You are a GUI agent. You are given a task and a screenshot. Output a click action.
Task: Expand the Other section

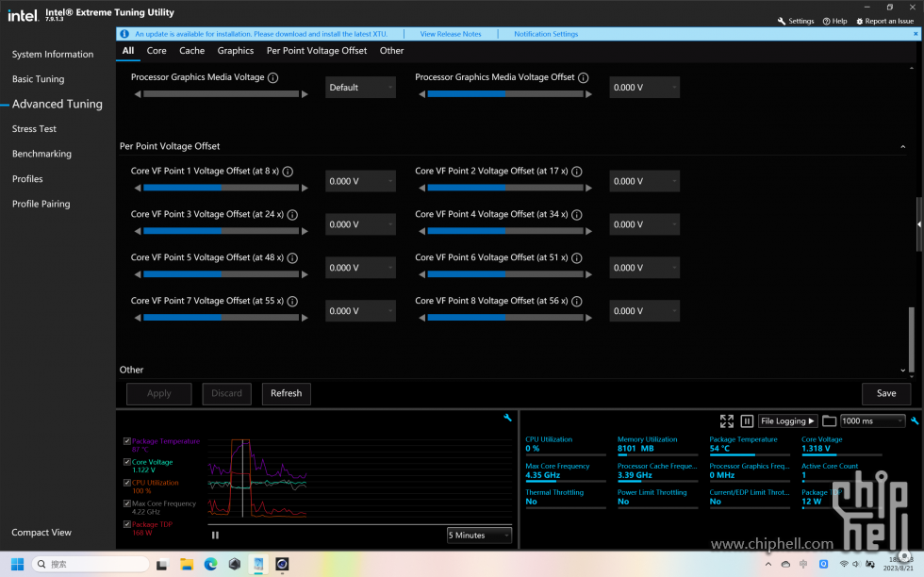(903, 371)
